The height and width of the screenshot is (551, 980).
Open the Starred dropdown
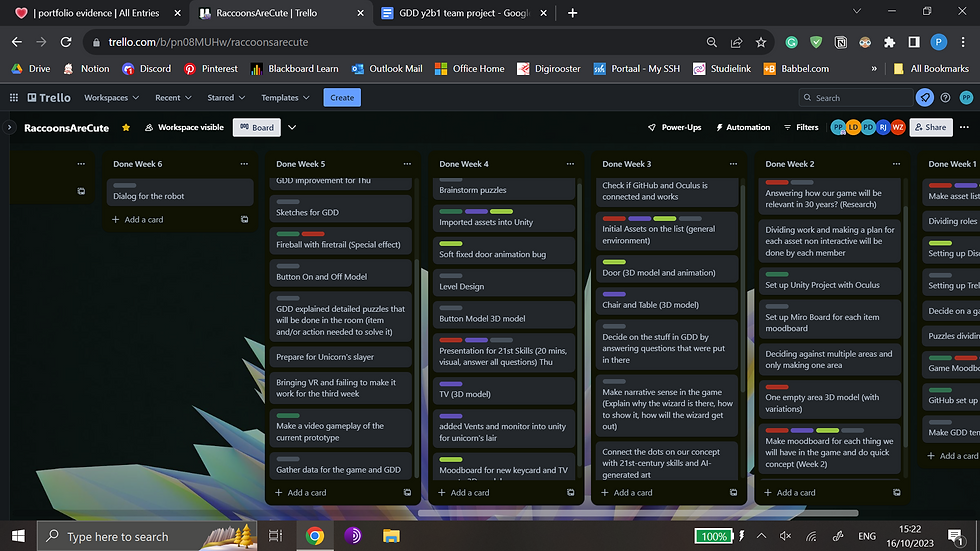pos(226,97)
